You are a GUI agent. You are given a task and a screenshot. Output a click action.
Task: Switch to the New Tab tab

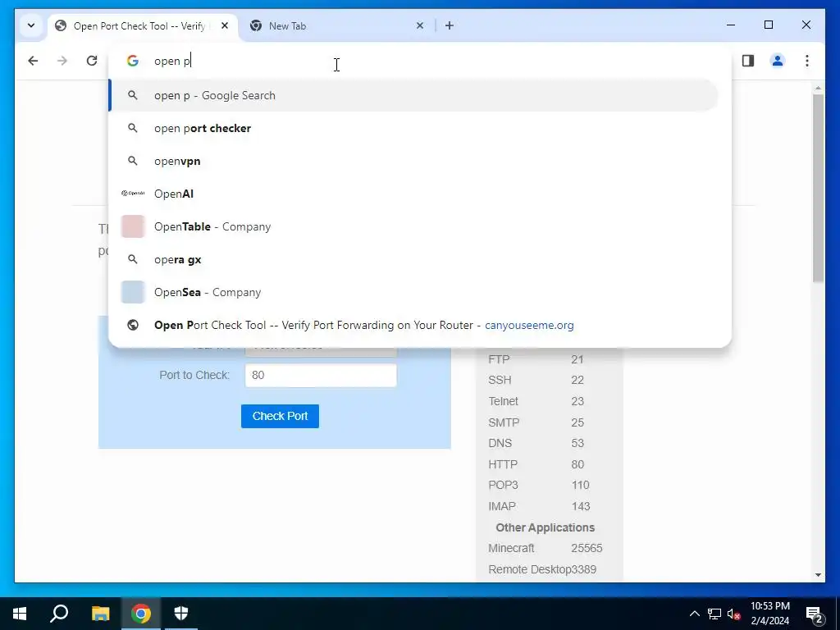tap(337, 26)
